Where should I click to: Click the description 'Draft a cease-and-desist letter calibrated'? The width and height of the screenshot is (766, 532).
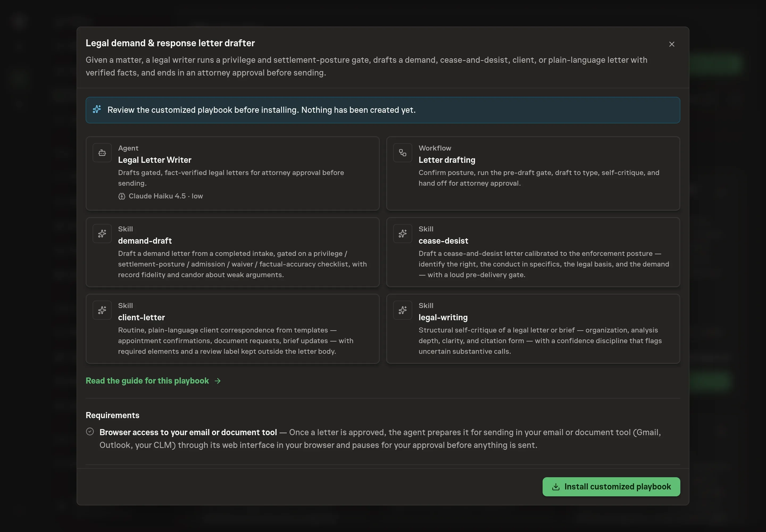(x=544, y=264)
